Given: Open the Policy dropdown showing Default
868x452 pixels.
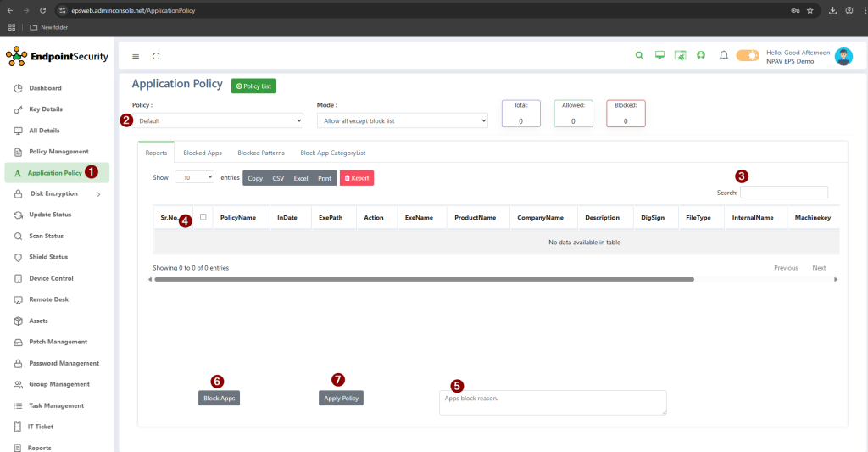Looking at the screenshot, I should (x=218, y=121).
